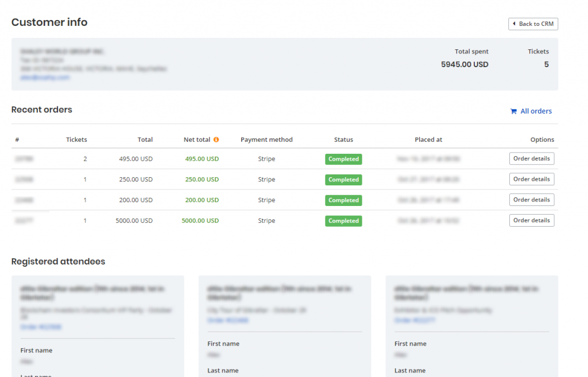
Task: Click the Status column header
Action: click(343, 139)
